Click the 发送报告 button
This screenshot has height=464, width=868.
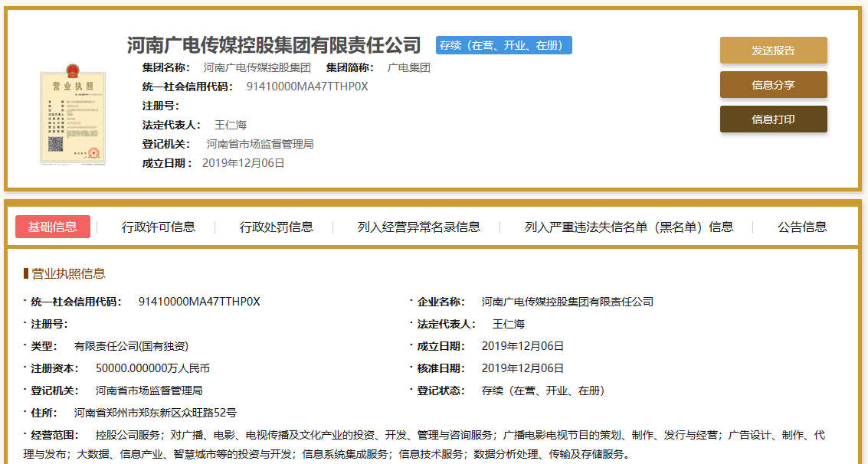point(773,51)
